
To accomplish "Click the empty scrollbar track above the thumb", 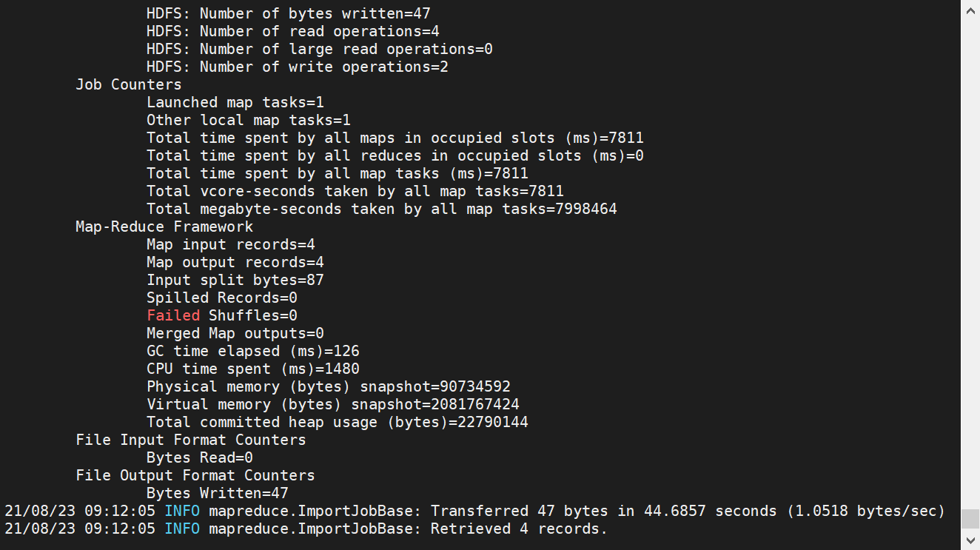I will 970,259.
